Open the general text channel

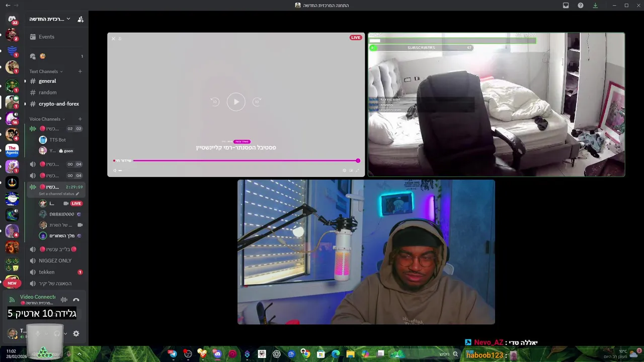(x=56, y=81)
